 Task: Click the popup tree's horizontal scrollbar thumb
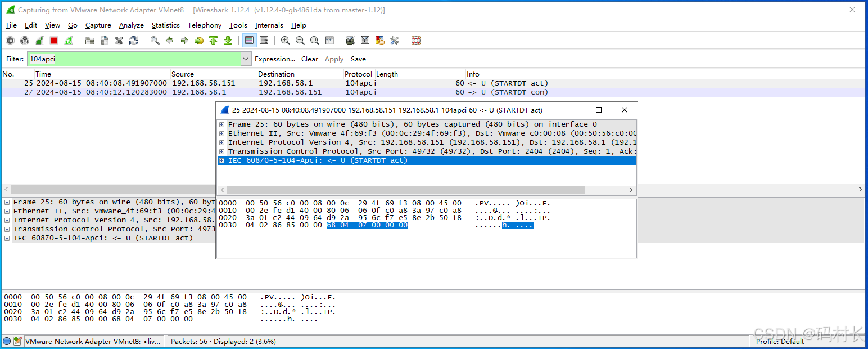(405, 190)
